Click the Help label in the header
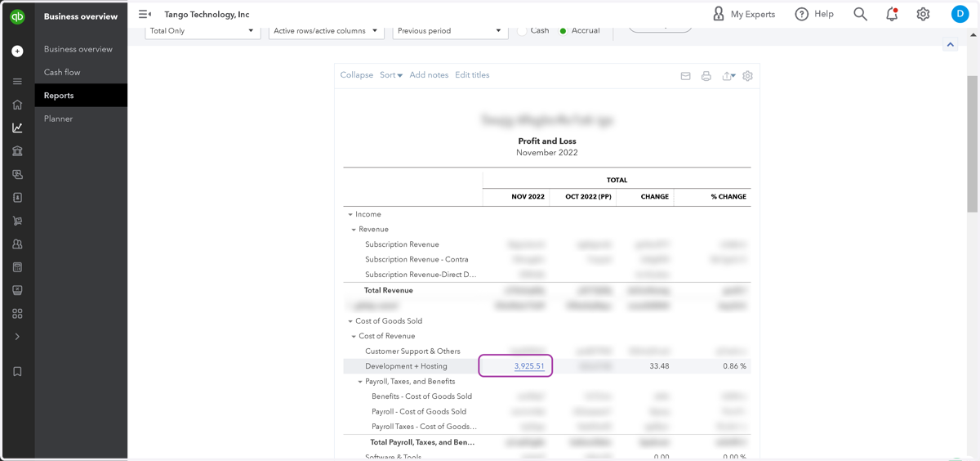This screenshot has width=980, height=461. coord(824,14)
